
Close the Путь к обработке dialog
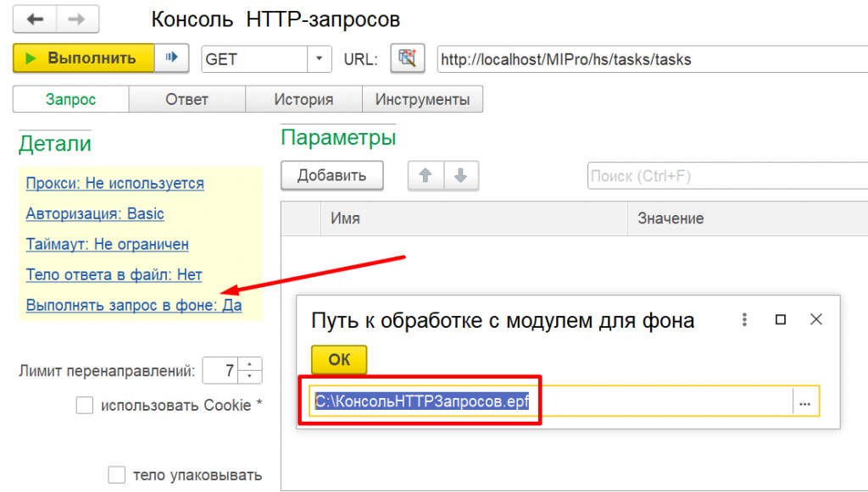[x=816, y=319]
